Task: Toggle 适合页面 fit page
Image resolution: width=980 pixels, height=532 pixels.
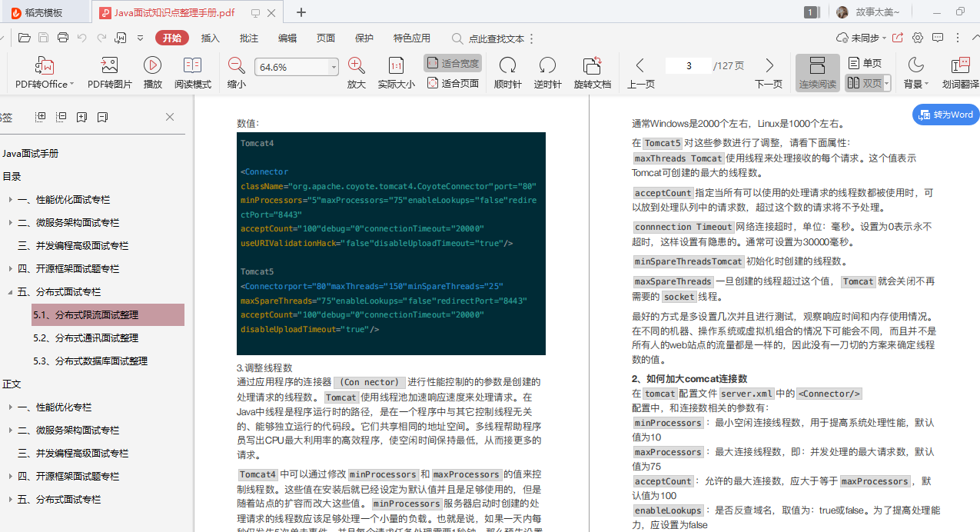Action: pos(453,83)
